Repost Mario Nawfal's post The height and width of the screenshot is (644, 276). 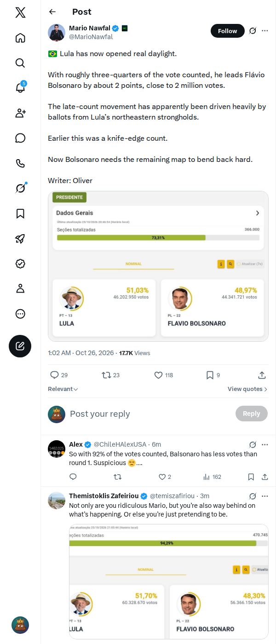(111, 375)
